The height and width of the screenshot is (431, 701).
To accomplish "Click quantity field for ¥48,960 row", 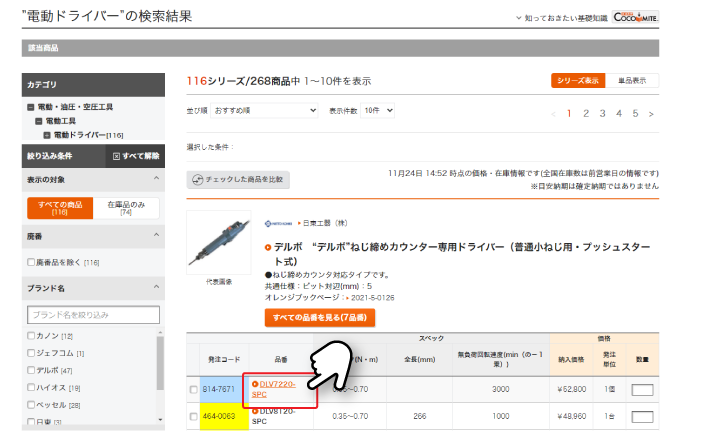I will 642,417.
